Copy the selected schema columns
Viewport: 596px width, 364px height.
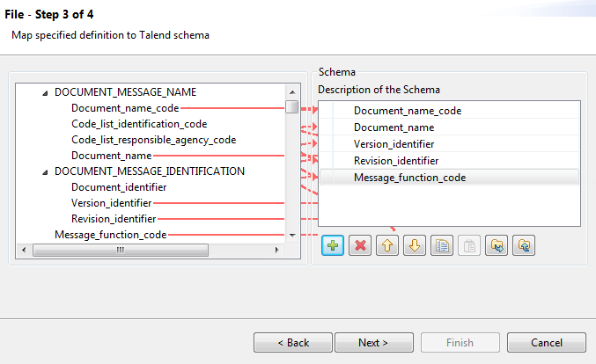click(443, 245)
